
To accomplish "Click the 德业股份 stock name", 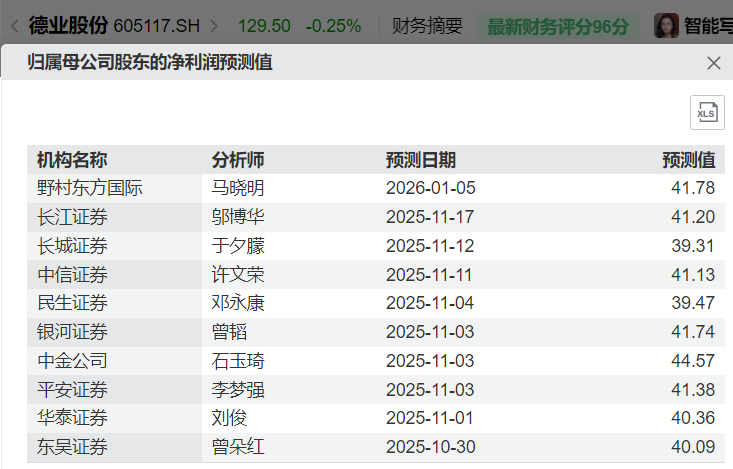I will 68,25.
